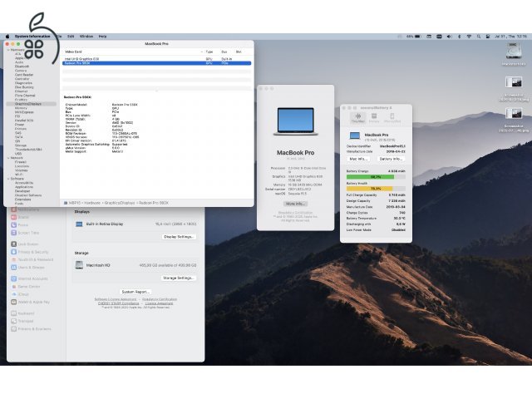Select the iOS device tab in coconutBattery
Image resolution: width=532 pixels, height=399 pixels.
click(392, 118)
